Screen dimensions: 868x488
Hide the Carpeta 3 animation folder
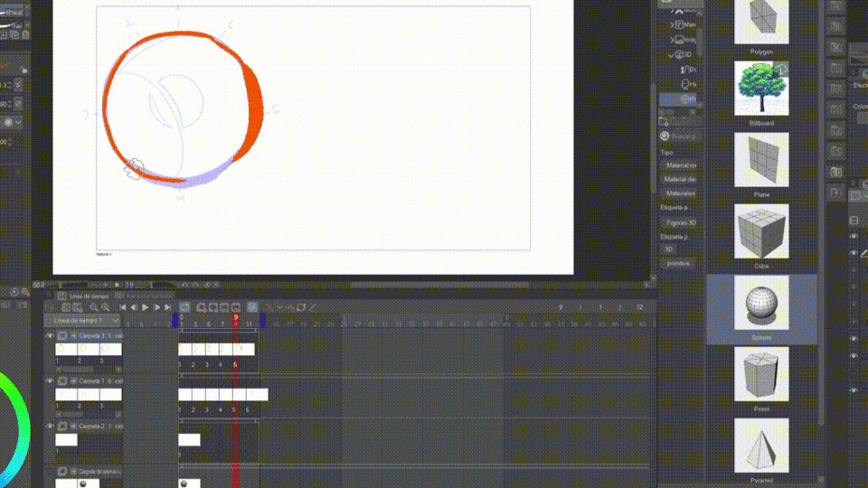click(x=50, y=336)
